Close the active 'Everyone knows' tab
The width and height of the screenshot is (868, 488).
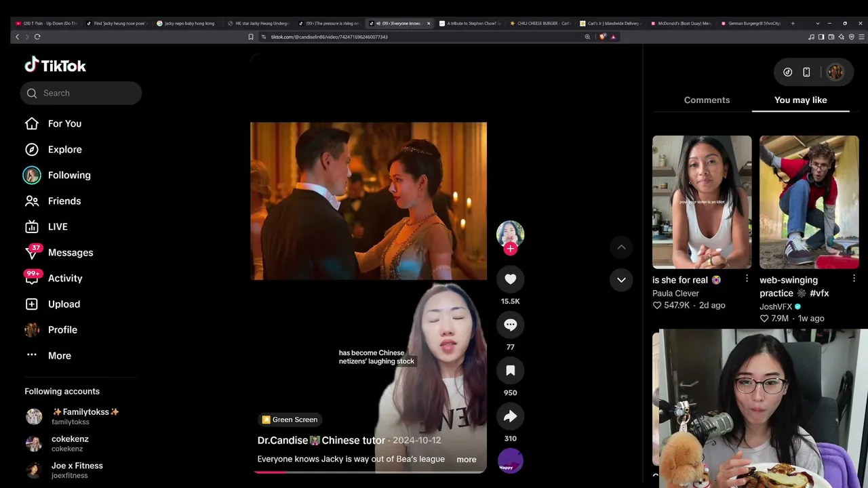[429, 23]
